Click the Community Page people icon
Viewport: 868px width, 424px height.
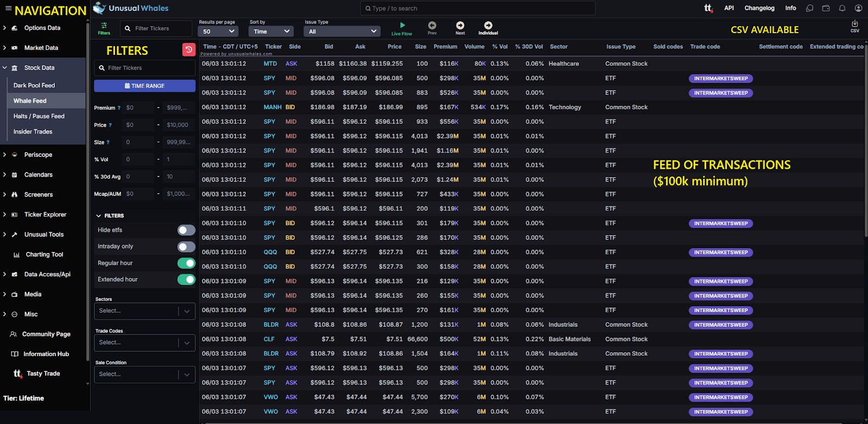tap(14, 334)
